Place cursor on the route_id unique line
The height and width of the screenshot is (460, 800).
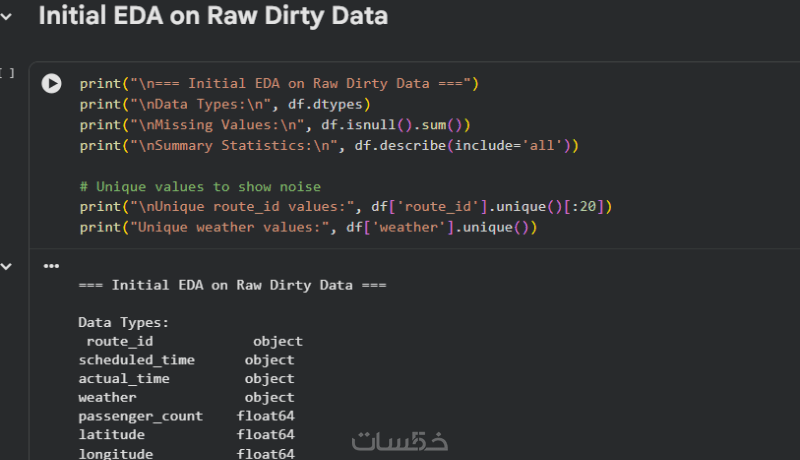[345, 207]
